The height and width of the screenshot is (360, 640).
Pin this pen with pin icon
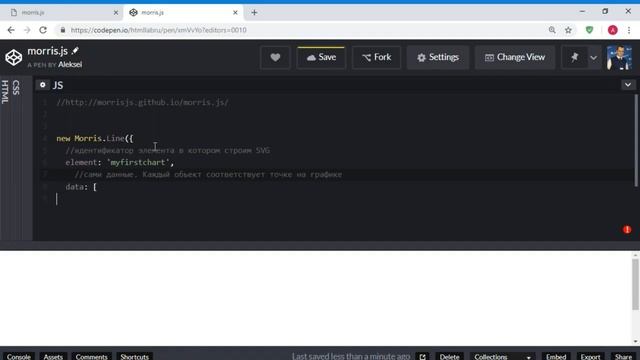574,58
